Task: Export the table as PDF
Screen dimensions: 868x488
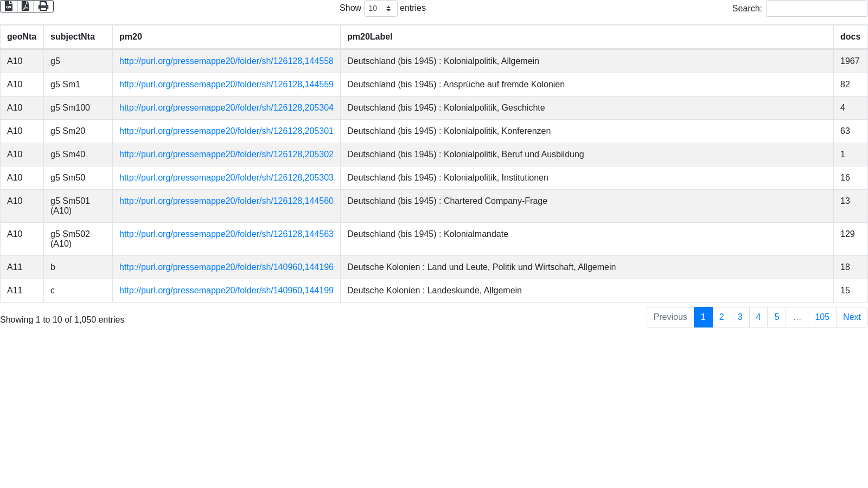Action: [x=25, y=6]
